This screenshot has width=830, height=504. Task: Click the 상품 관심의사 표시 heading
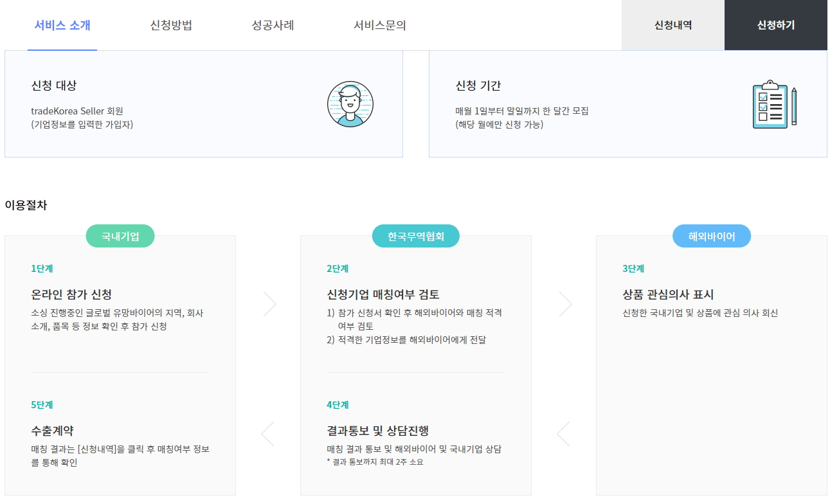tap(668, 294)
